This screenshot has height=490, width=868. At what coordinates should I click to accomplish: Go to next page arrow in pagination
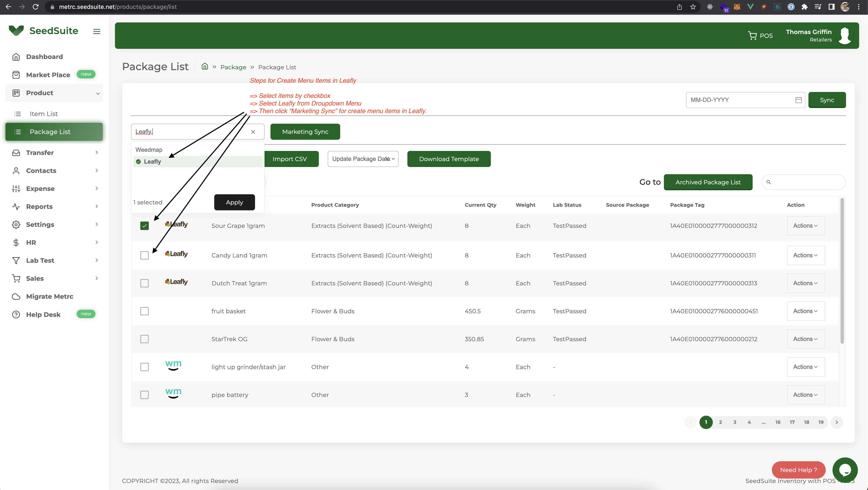click(x=836, y=422)
